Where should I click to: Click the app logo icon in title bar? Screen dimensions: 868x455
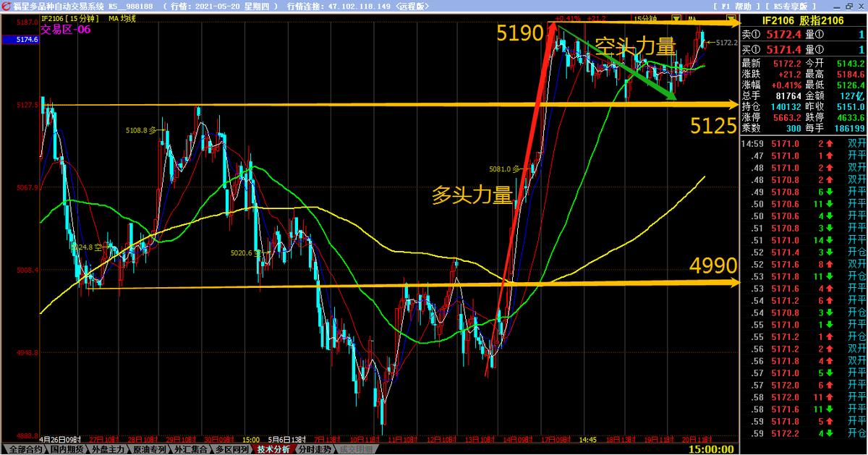click(6, 6)
